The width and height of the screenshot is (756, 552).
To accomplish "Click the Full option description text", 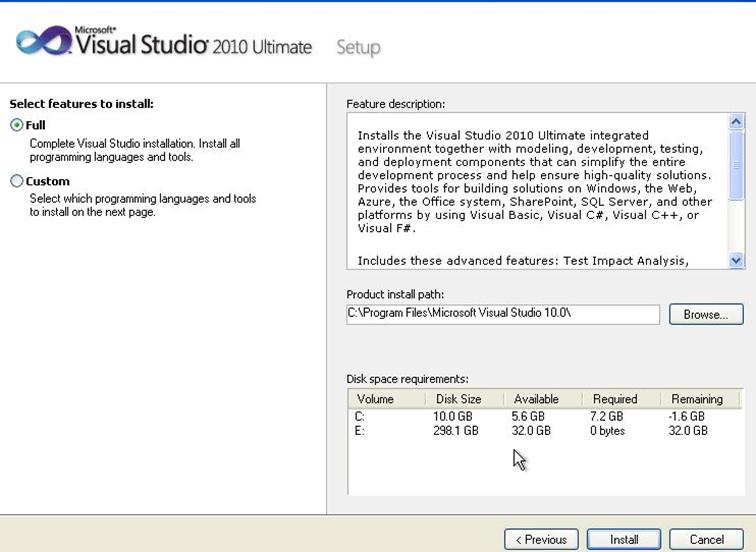I will pos(135,150).
